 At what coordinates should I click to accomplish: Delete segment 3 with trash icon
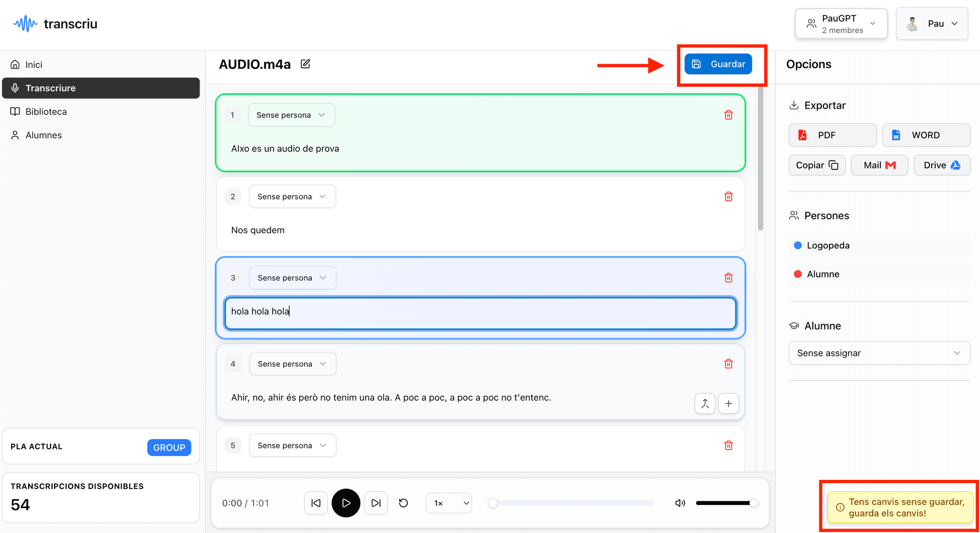(x=728, y=278)
